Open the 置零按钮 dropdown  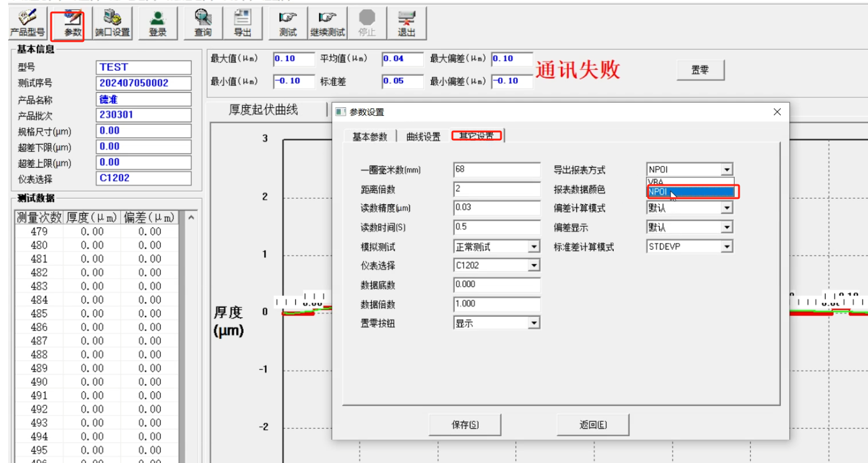point(533,323)
